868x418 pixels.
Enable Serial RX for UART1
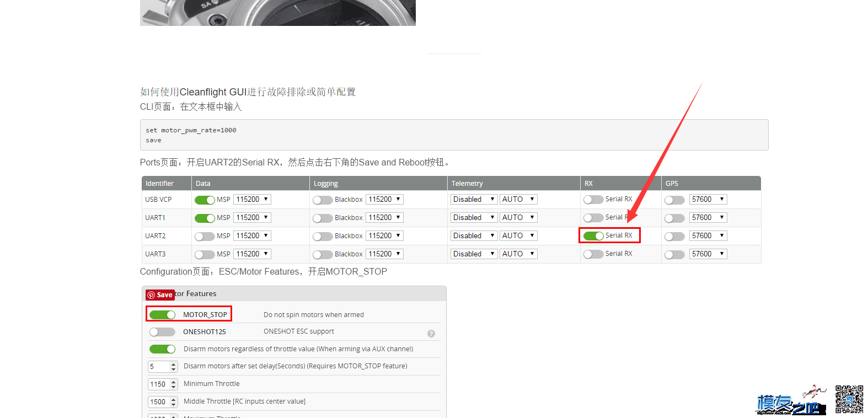[593, 217]
